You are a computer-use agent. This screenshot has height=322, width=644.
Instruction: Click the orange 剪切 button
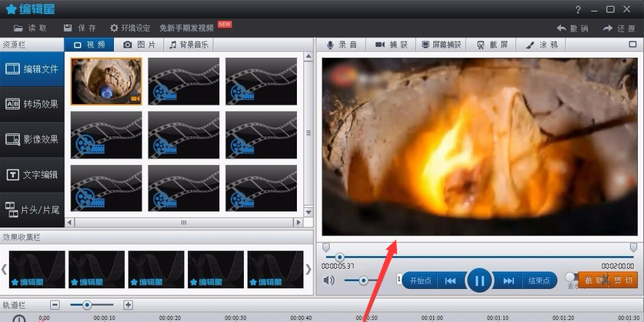tap(623, 280)
